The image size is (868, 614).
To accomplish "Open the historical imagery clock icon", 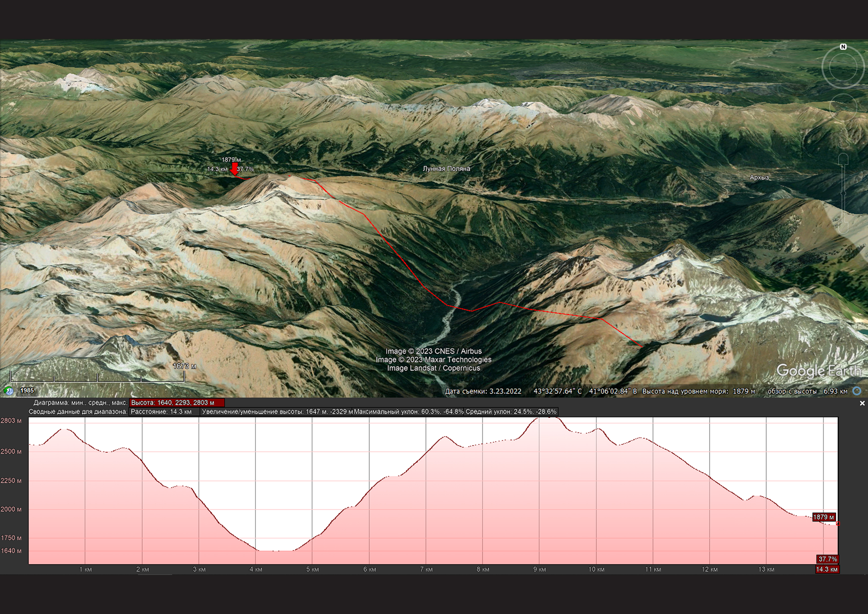I will 8,390.
